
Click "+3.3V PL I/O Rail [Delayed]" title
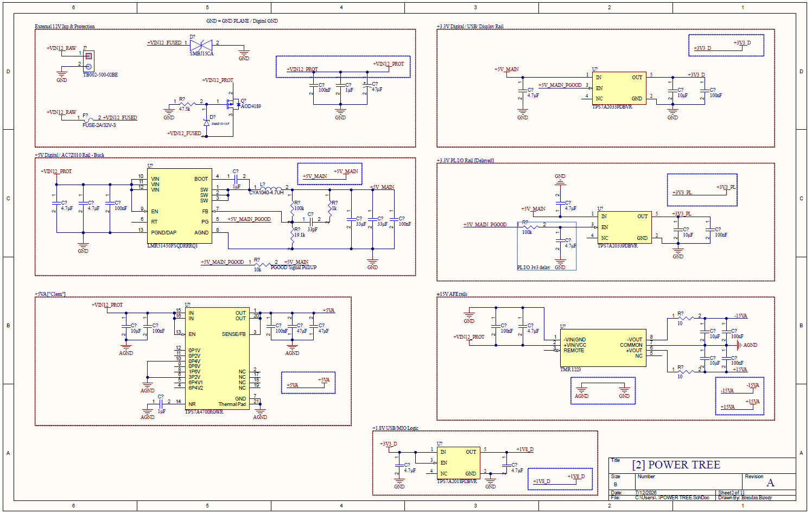[x=465, y=161]
